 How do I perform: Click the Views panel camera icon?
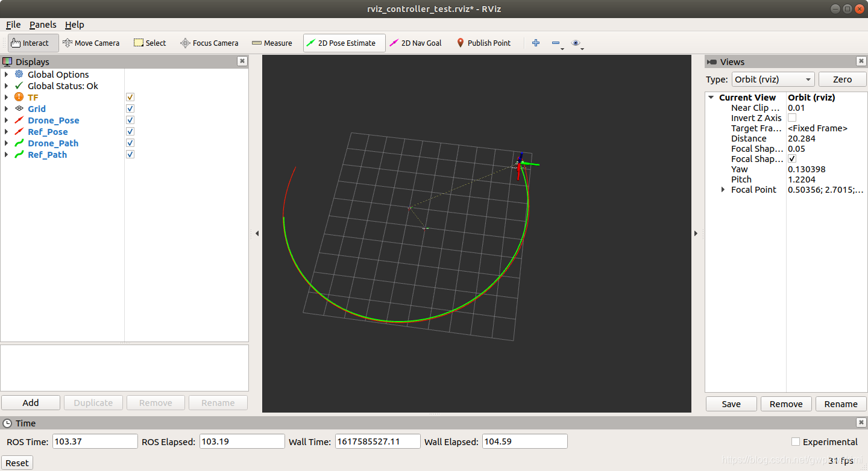pos(712,61)
